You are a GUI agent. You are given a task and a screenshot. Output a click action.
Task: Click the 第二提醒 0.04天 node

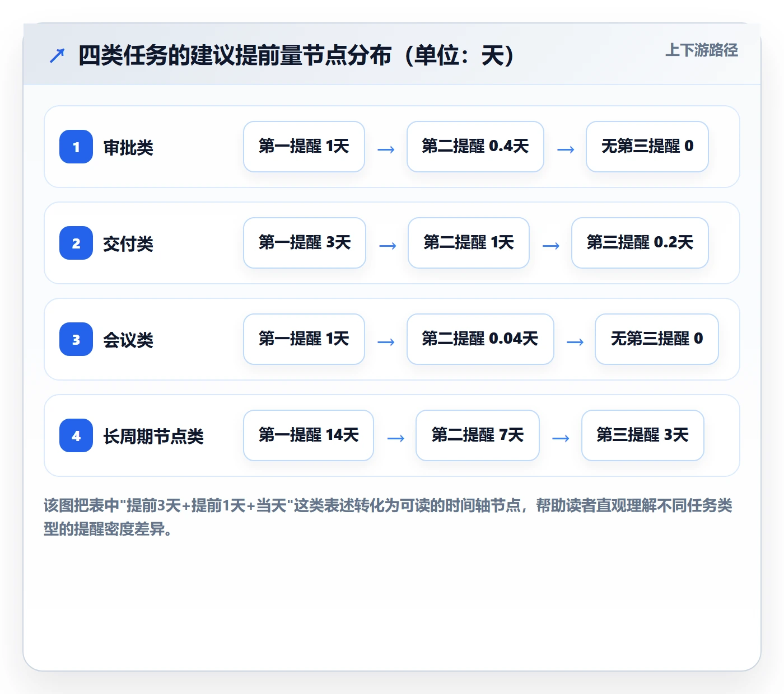(480, 339)
